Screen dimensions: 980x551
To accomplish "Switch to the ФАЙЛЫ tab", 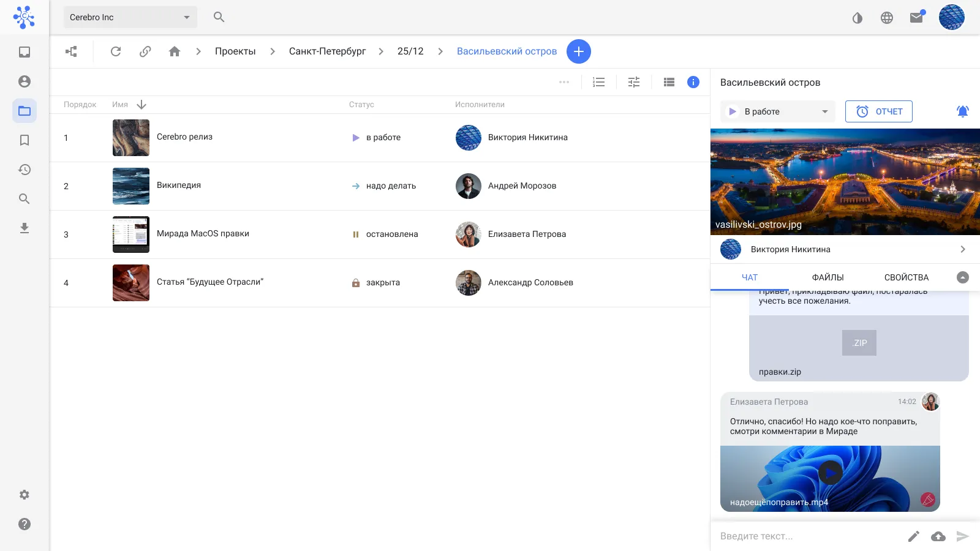I will (827, 277).
